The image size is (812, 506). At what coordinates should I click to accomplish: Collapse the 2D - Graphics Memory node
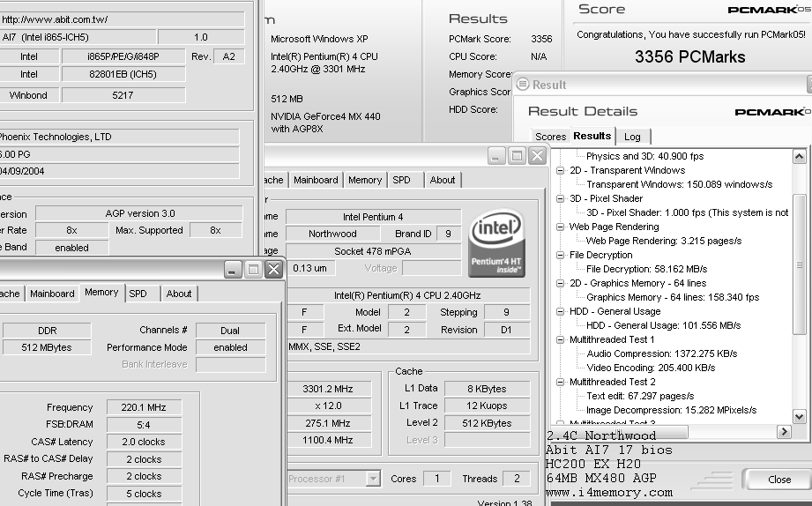click(x=560, y=283)
